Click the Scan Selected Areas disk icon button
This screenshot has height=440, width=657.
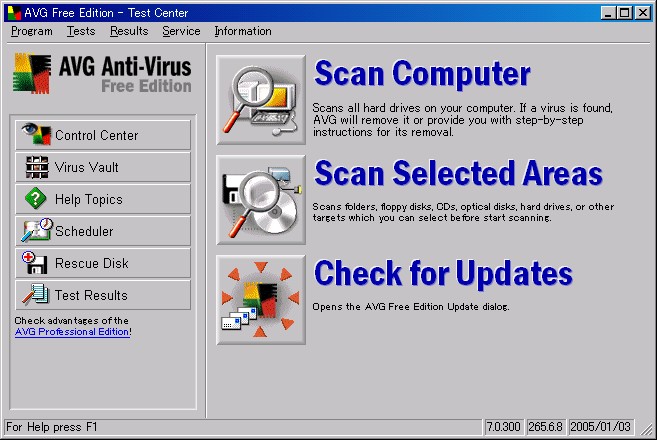point(261,200)
